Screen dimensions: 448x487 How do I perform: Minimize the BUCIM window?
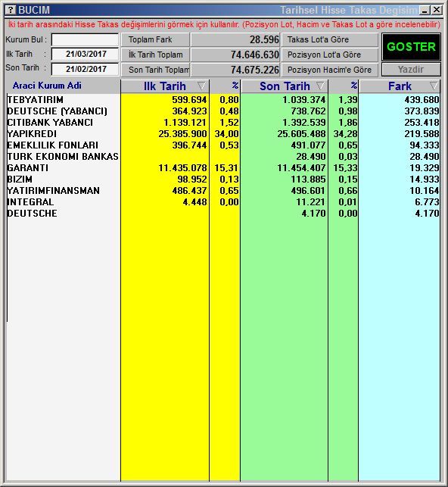[x=425, y=11]
